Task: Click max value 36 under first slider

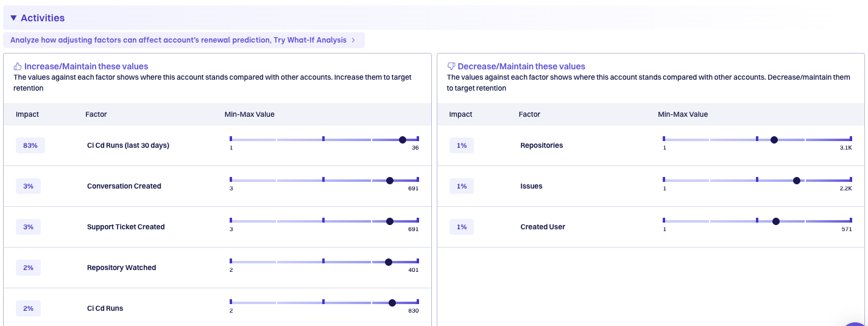Action: pyautogui.click(x=415, y=148)
